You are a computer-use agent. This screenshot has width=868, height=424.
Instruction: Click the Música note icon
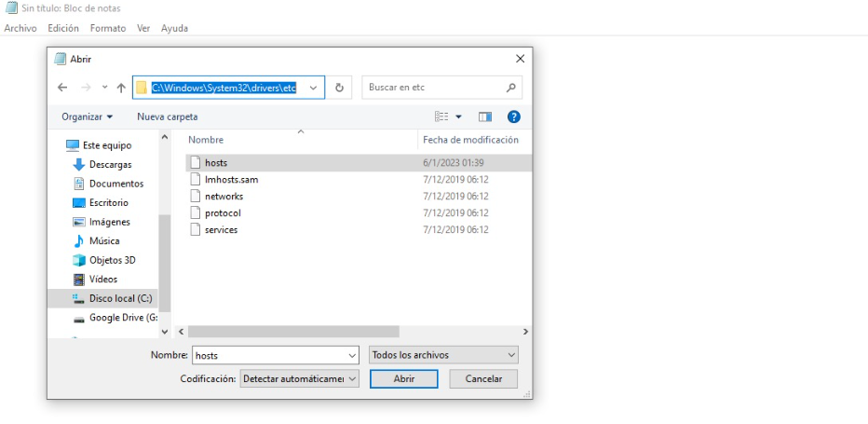click(79, 241)
